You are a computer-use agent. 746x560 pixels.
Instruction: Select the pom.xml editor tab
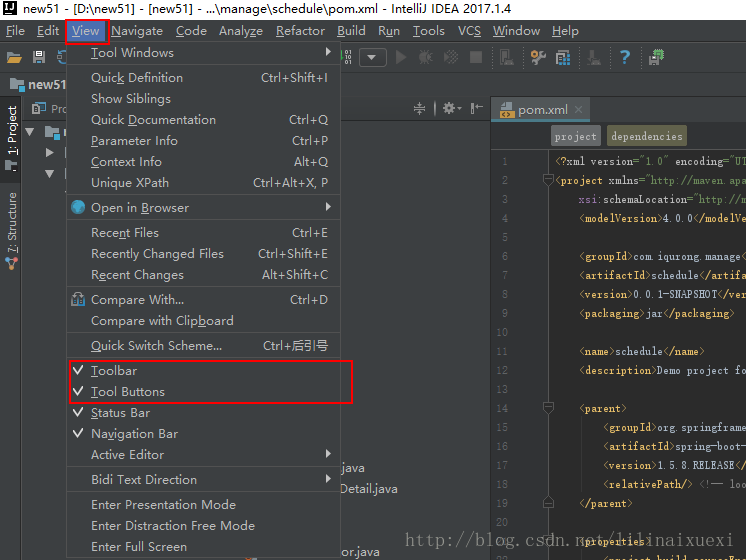(540, 109)
